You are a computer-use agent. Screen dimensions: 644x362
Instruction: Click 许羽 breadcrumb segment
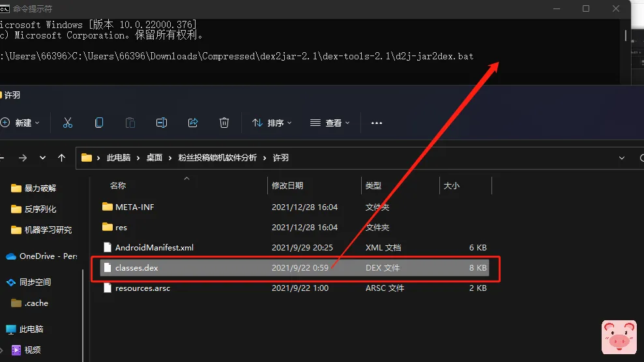[280, 158]
